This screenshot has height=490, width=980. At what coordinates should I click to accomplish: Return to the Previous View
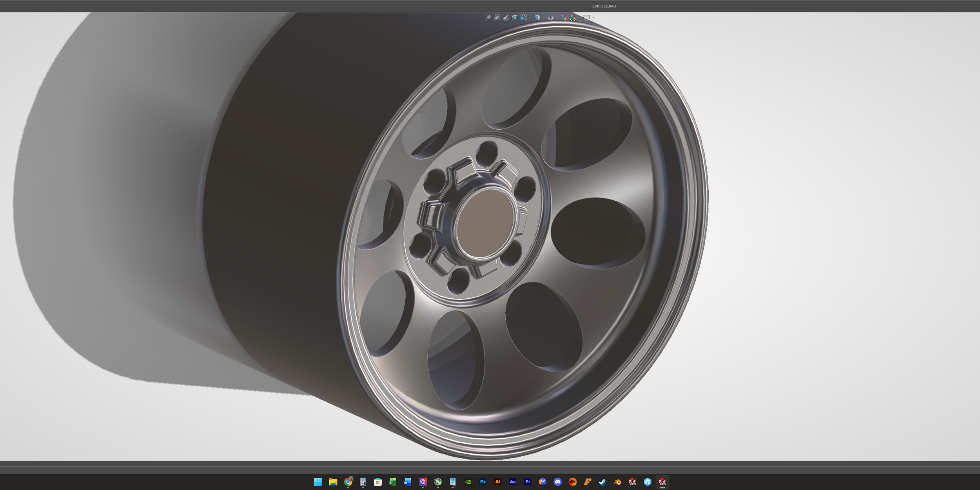(x=506, y=18)
